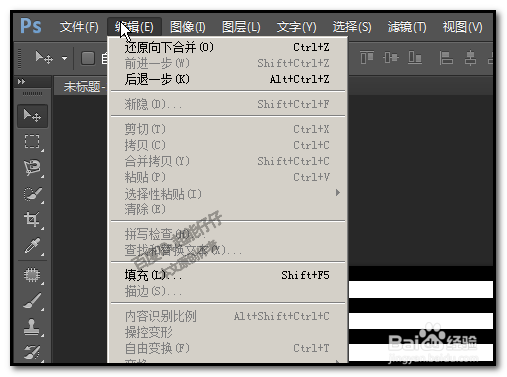Screen dimensions: 507x377
Task: Click Align horizontal centers icon
Action: point(470,58)
